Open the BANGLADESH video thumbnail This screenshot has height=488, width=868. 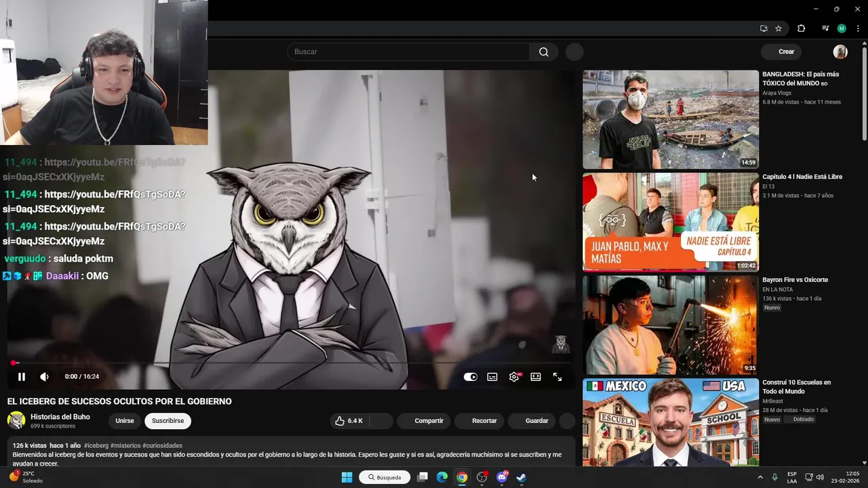point(671,119)
